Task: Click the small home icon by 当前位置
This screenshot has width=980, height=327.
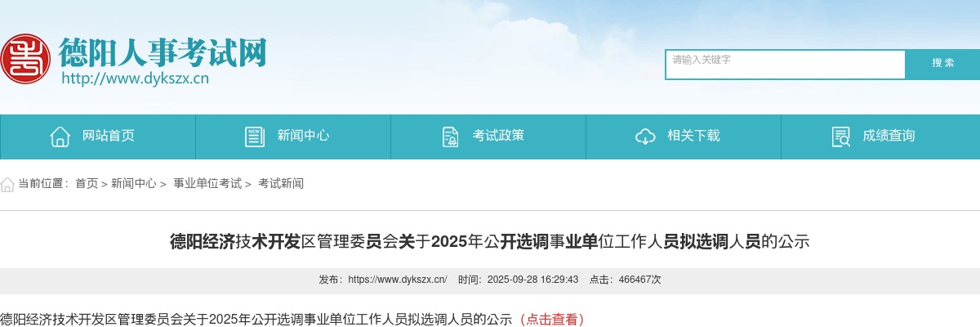Action: tap(7, 184)
